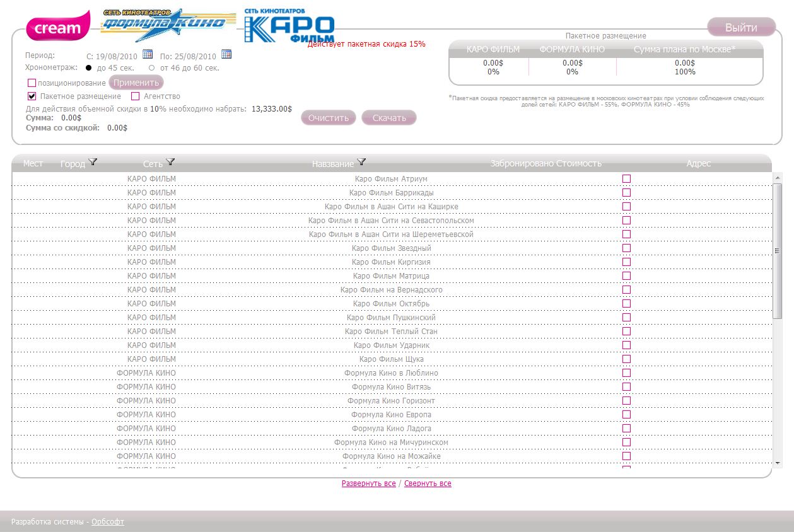Click the text Каро Фильм Щука
The width and height of the screenshot is (794, 532).
click(391, 359)
